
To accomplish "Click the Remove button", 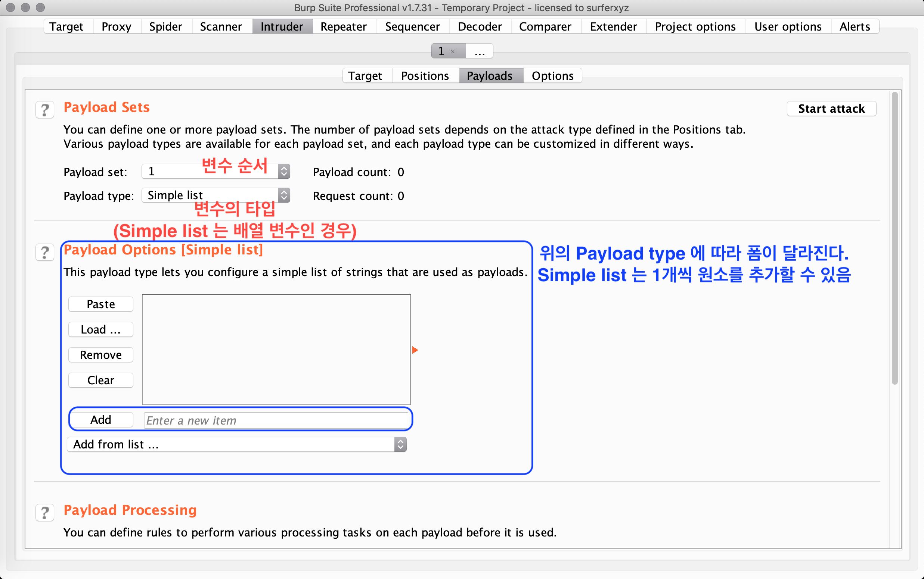I will click(x=101, y=355).
